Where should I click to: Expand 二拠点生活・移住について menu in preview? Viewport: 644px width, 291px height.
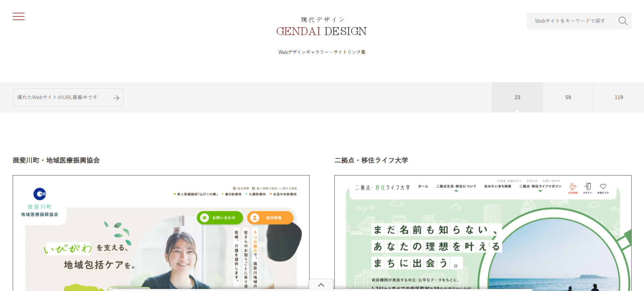(x=456, y=187)
